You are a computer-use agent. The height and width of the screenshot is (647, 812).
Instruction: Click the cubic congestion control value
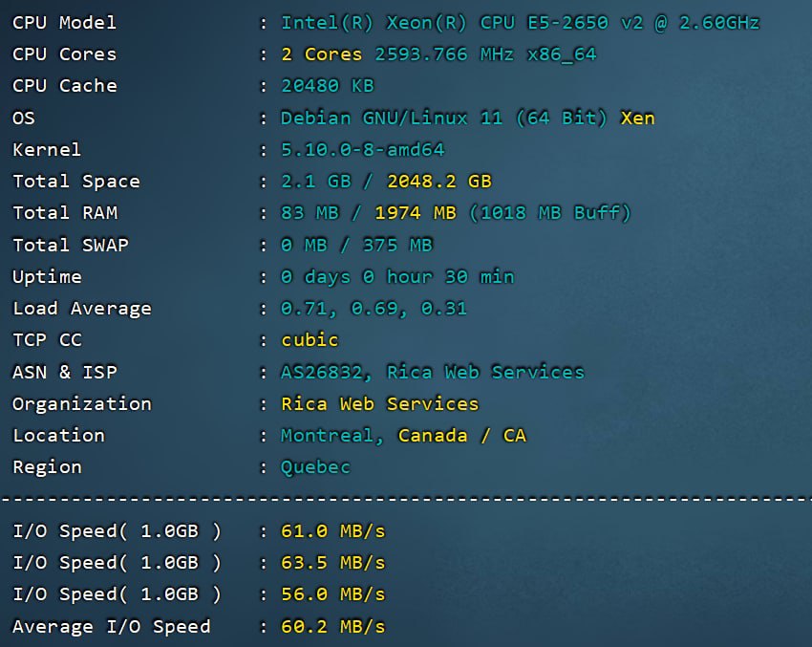click(x=310, y=340)
